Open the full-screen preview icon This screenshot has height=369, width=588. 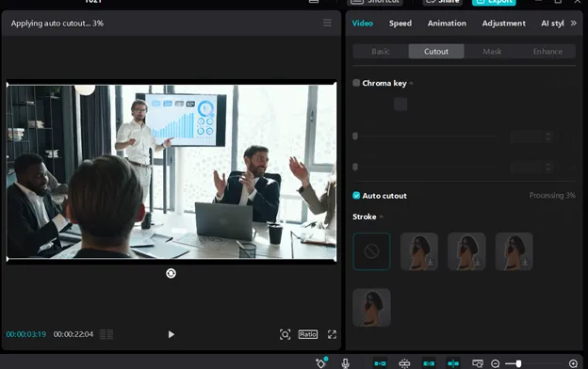click(x=332, y=334)
